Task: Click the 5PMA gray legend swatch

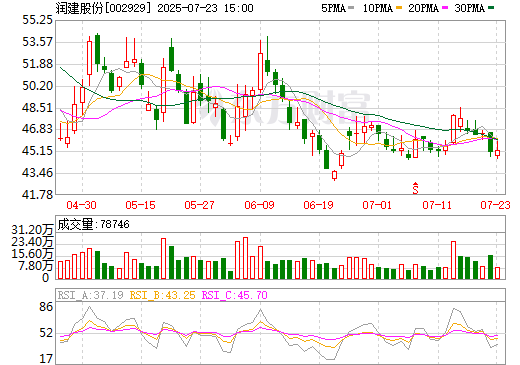Action: [350, 8]
